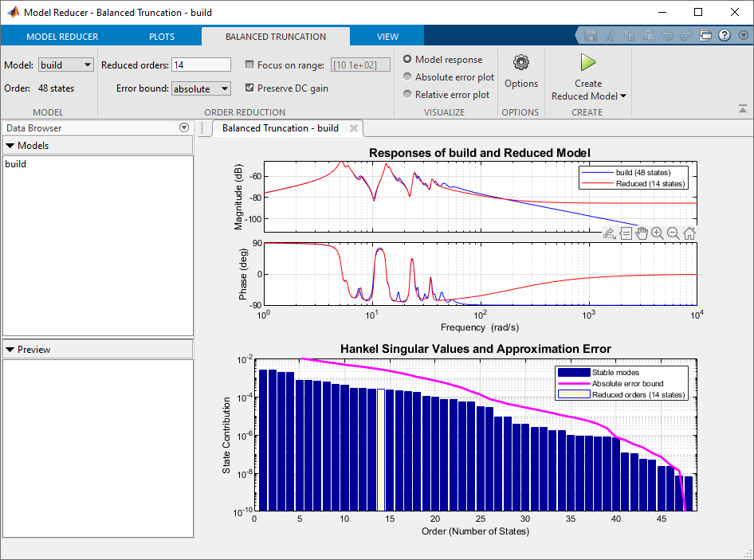Open the Error bound dropdown set to absolute
The image size is (754, 560).
[201, 88]
